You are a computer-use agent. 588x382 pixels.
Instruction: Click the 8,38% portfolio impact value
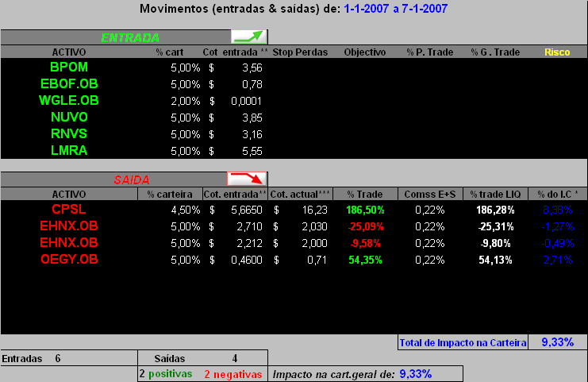(557, 210)
